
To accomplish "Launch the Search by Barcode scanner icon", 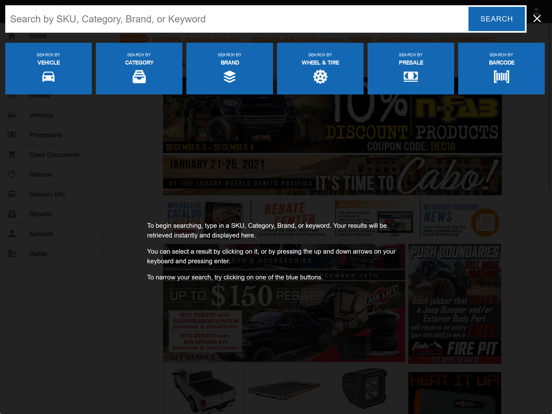I will pos(501,76).
